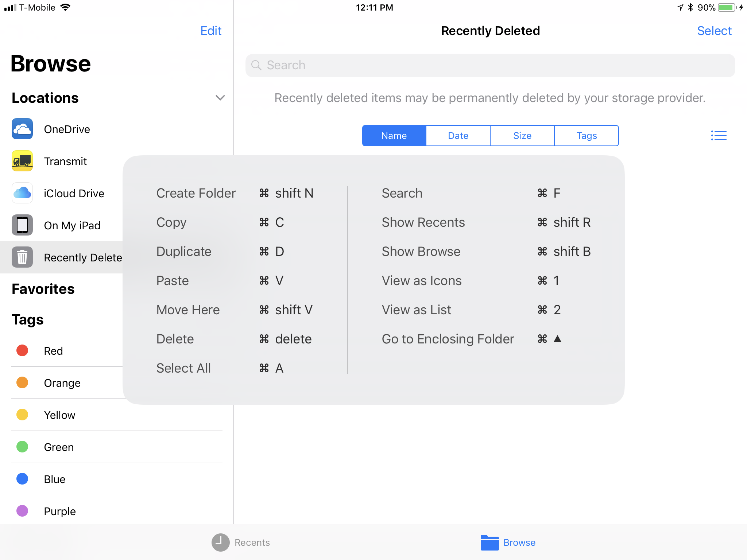The width and height of the screenshot is (747, 560).
Task: Expand the Favorites section header
Action: pyautogui.click(x=43, y=289)
